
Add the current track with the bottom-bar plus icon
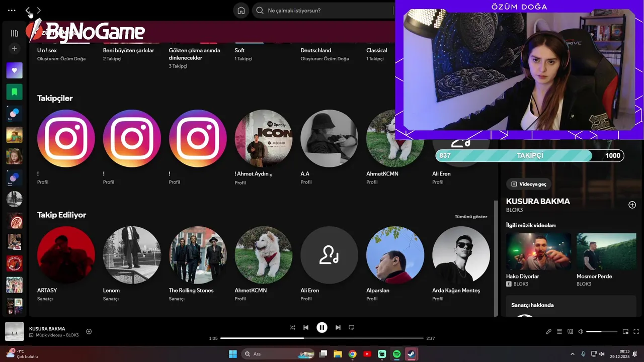[89, 331]
